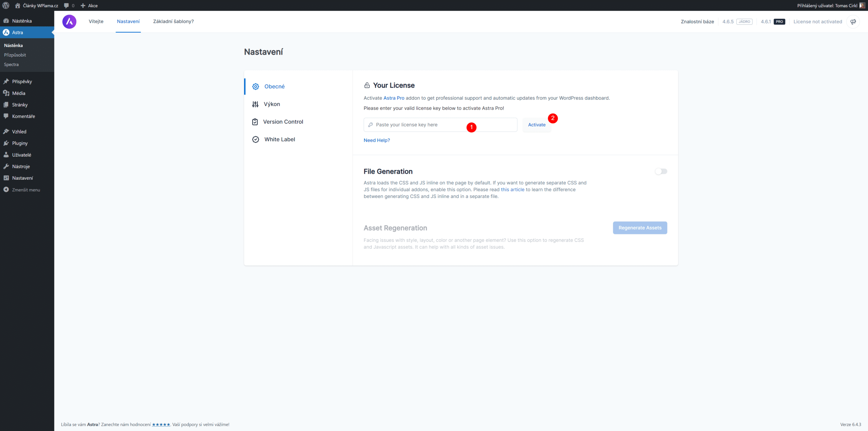Viewport: 868px width, 431px height.
Task: Click the plus Akce new content item
Action: coord(89,5)
